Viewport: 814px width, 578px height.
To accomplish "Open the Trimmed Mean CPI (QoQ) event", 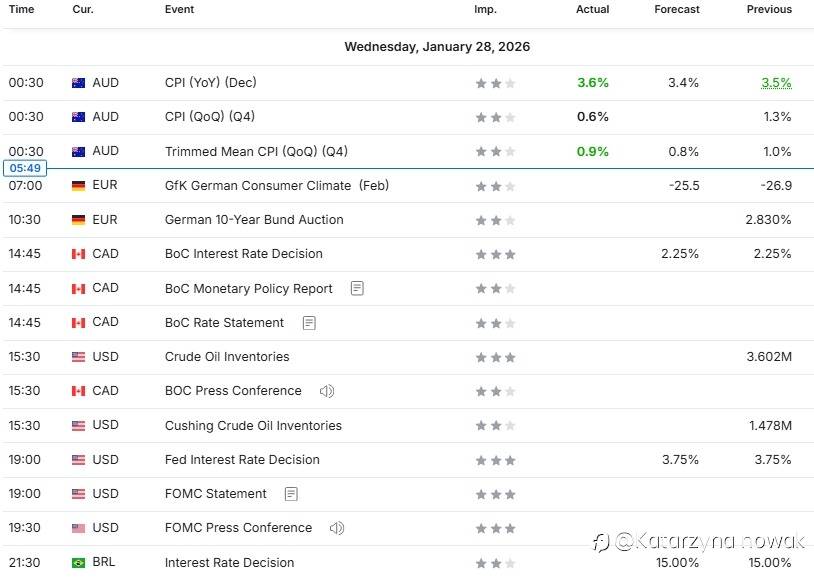I will 256,152.
